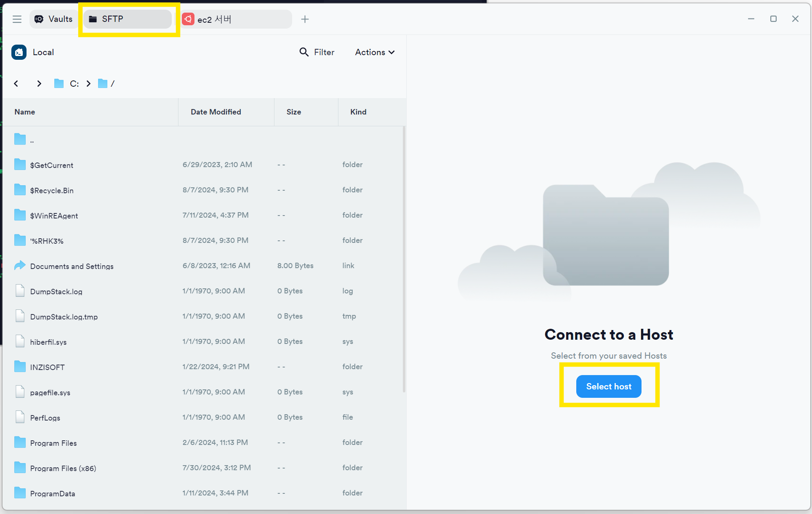The height and width of the screenshot is (514, 812).
Task: Switch to the SFTP tab
Action: [x=127, y=19]
